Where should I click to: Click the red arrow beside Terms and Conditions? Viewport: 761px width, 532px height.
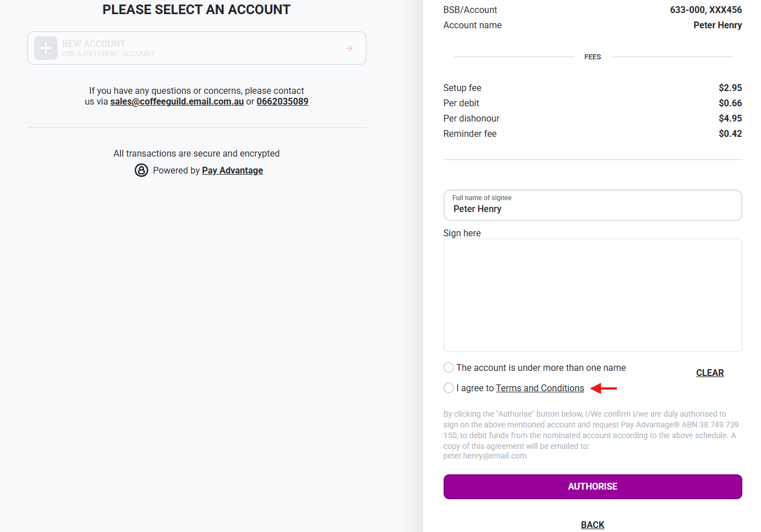(x=603, y=388)
